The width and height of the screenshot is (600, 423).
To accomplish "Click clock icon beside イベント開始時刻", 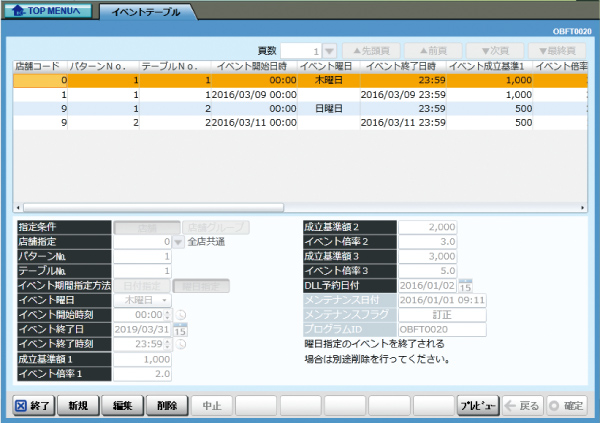I will [x=182, y=314].
